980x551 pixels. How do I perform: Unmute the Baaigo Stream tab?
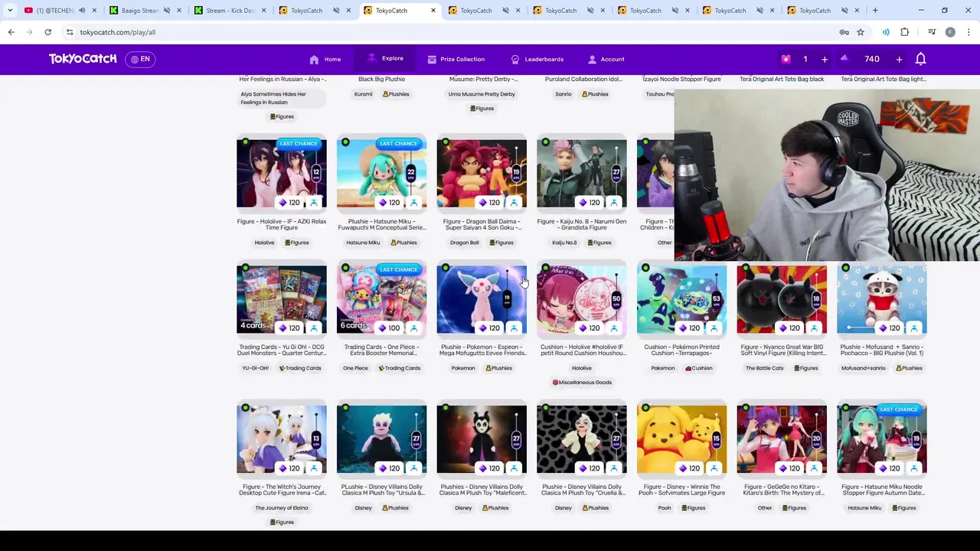coord(166,11)
